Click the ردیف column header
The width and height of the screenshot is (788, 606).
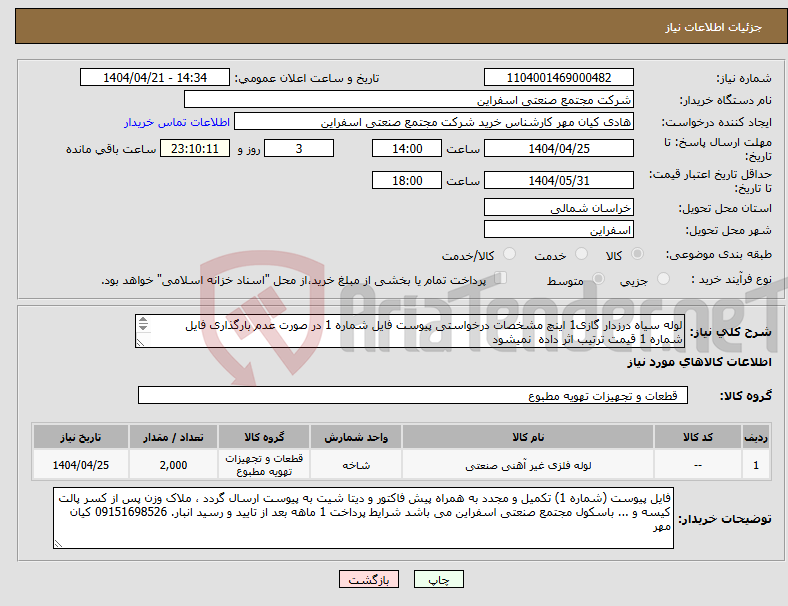click(x=755, y=437)
